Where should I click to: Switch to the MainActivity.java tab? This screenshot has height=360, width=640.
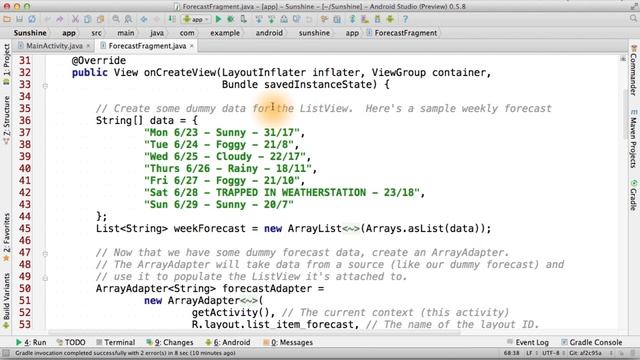click(54, 46)
